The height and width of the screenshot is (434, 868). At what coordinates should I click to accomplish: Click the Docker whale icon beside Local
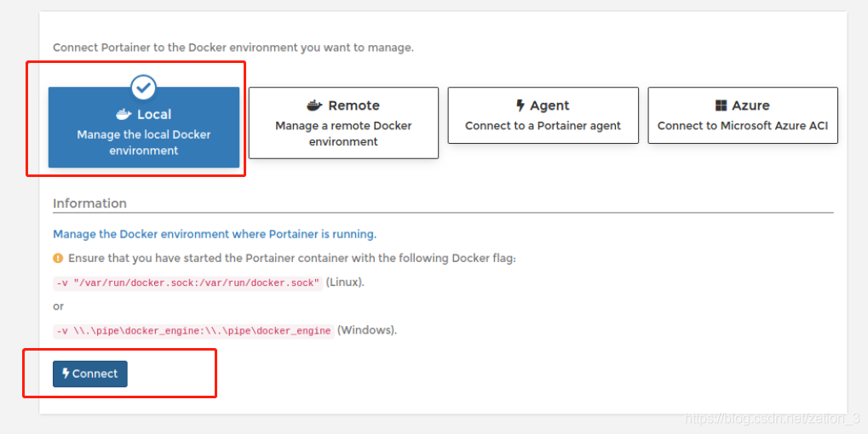pyautogui.click(x=124, y=114)
